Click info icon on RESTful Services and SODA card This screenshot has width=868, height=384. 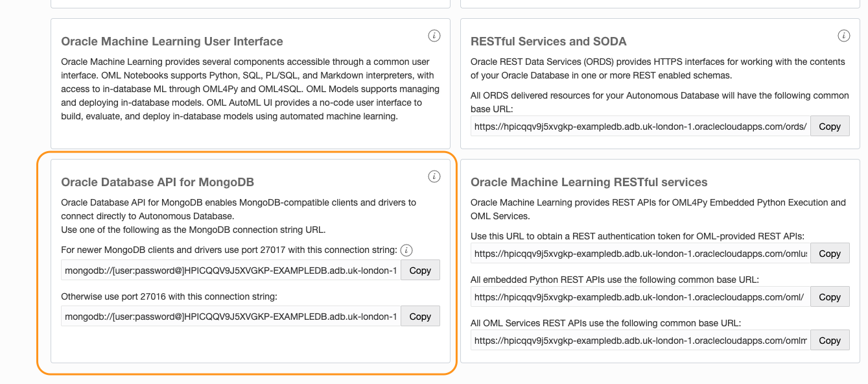pyautogui.click(x=843, y=36)
